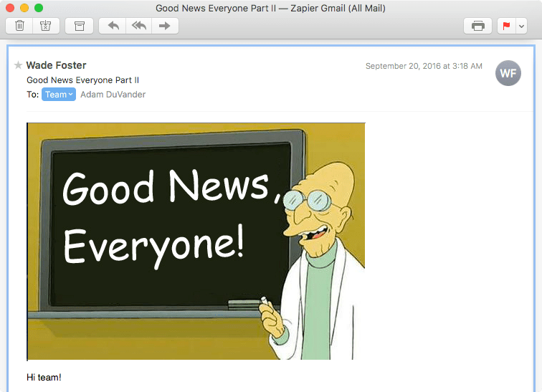Toggle the star next to Wade Foster

point(18,65)
